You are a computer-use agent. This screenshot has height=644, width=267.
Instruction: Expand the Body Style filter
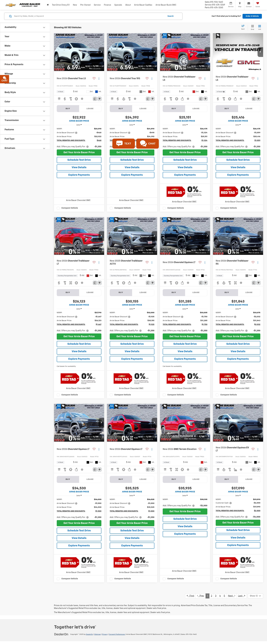coord(25,92)
